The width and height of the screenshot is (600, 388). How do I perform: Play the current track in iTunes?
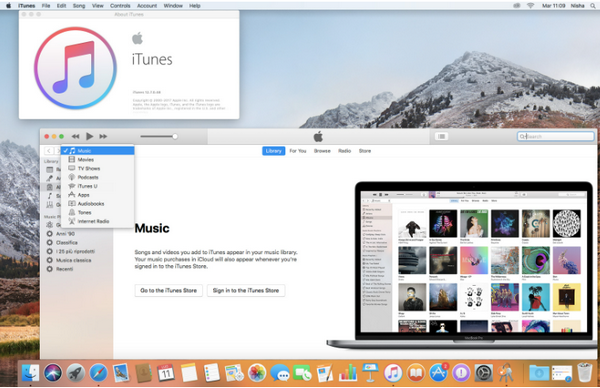pyautogui.click(x=90, y=136)
